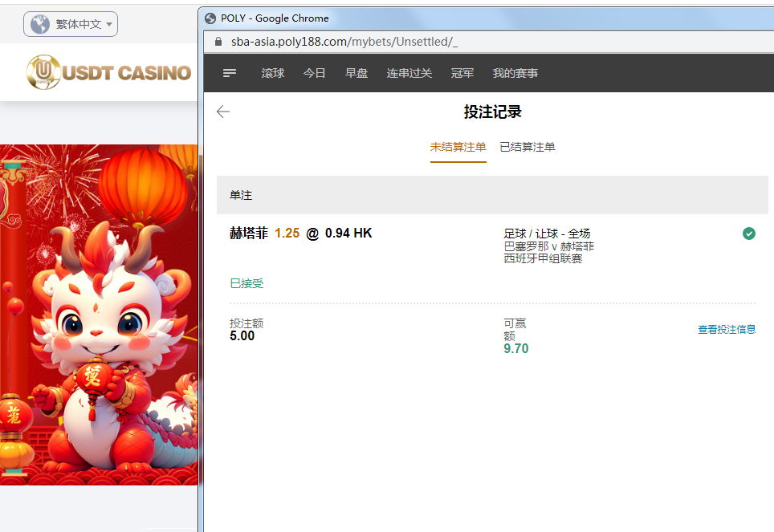Click the 查看投注信息 link
Viewport: 774px width, 532px height.
pos(727,329)
